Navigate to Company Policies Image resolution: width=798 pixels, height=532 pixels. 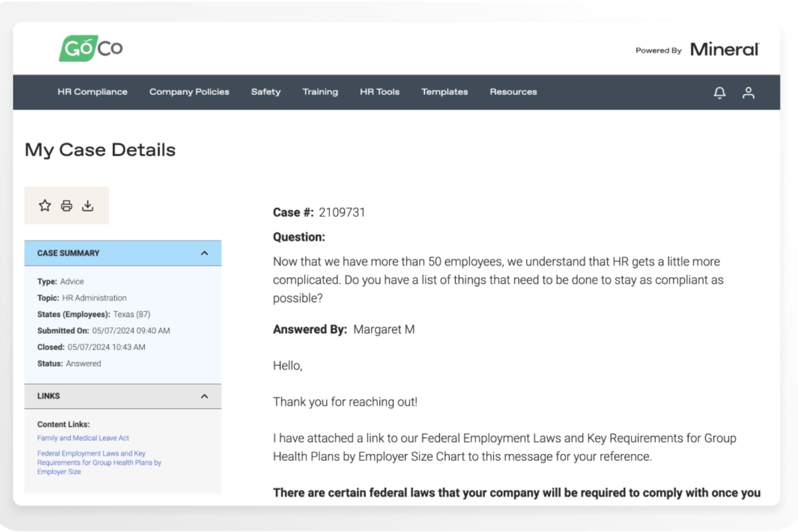pyautogui.click(x=189, y=92)
